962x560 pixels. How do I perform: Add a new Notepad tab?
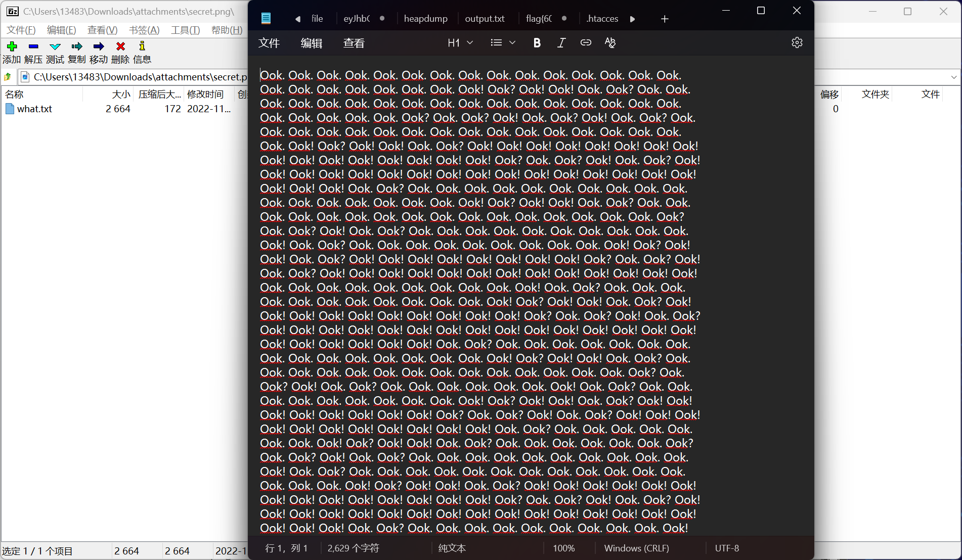tap(665, 19)
